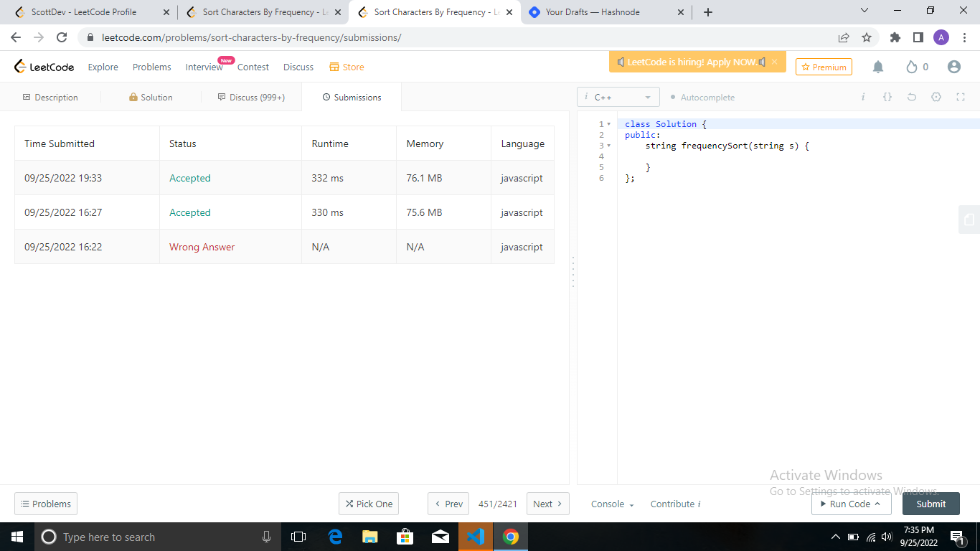The image size is (980, 551).
Task: Click the format code braces icon
Action: point(887,97)
